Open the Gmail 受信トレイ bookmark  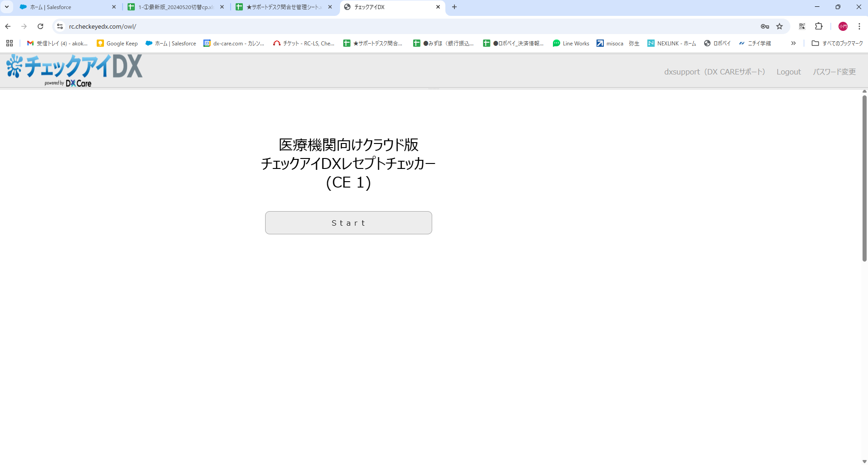57,44
